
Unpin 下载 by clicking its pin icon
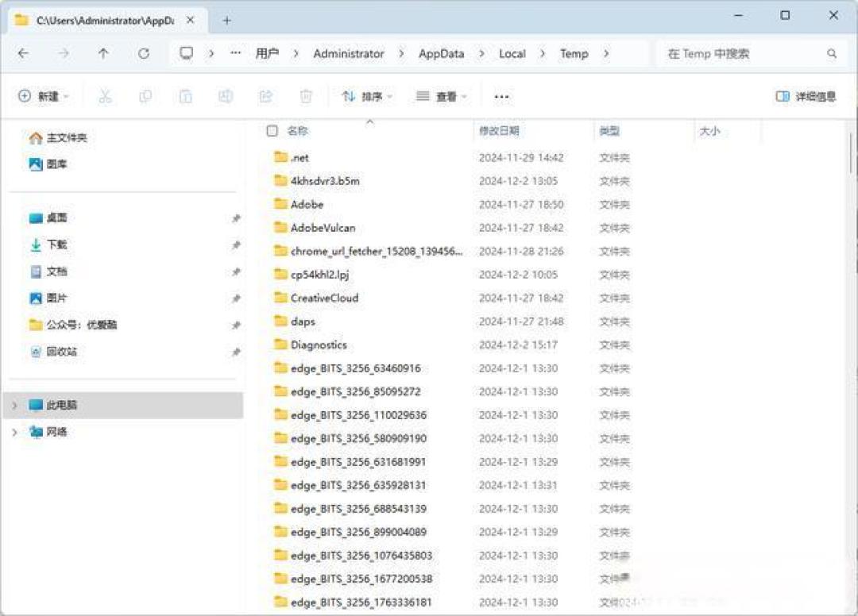click(x=236, y=244)
